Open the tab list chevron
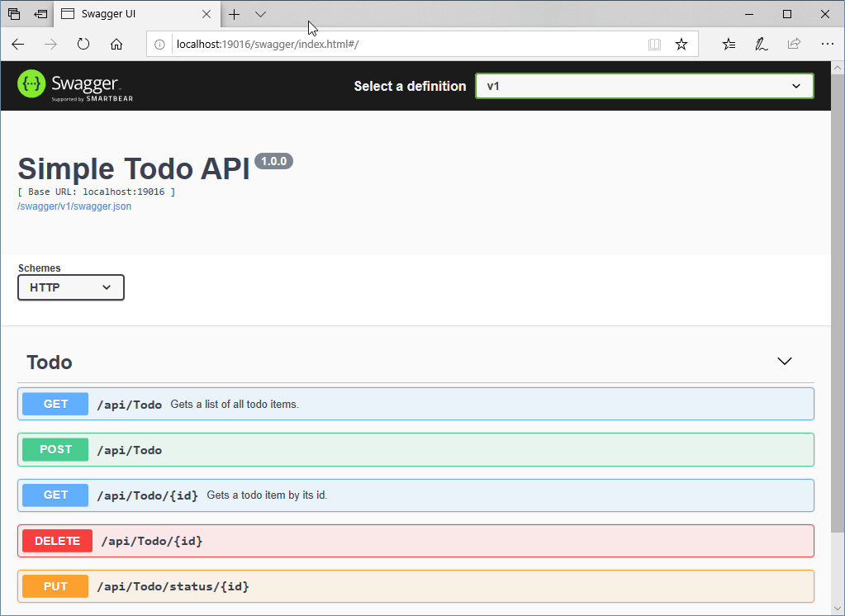The width and height of the screenshot is (845, 616). (260, 14)
